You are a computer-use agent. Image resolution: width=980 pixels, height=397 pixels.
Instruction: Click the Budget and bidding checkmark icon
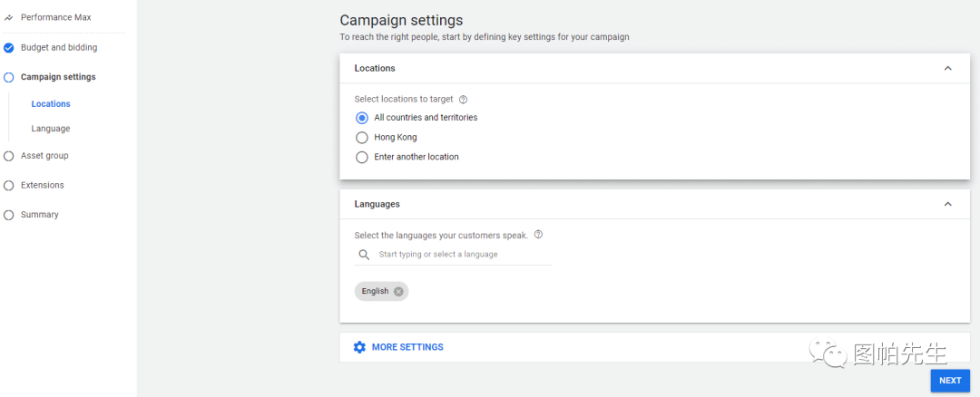pos(9,48)
